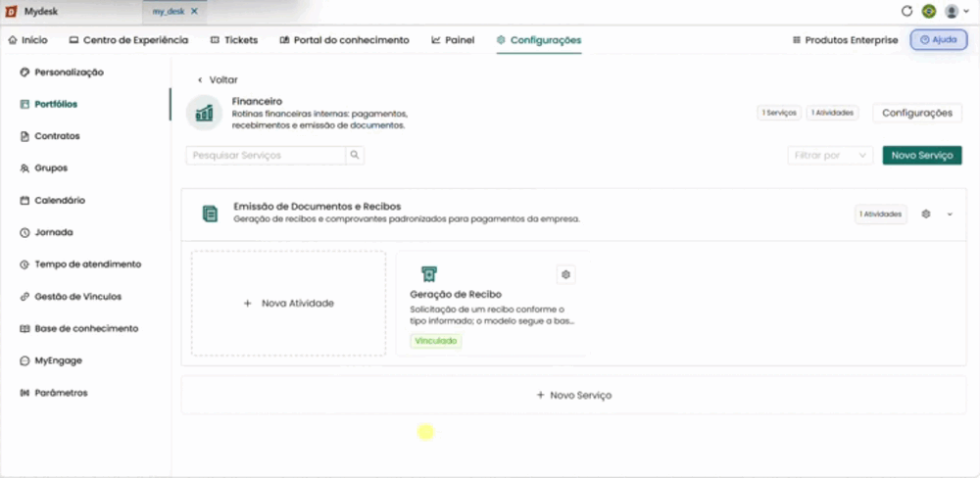The image size is (980, 478).
Task: Close the my_desk tab
Action: click(x=194, y=11)
